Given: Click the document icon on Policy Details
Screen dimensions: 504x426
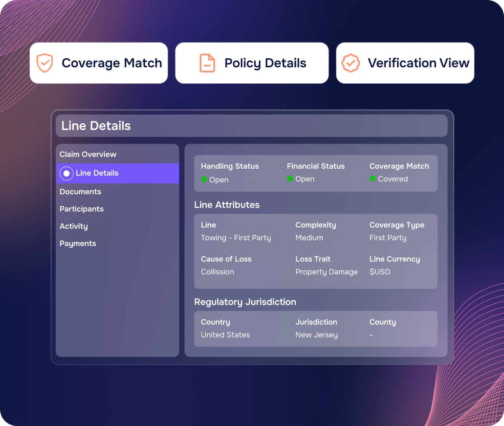Looking at the screenshot, I should click(207, 63).
